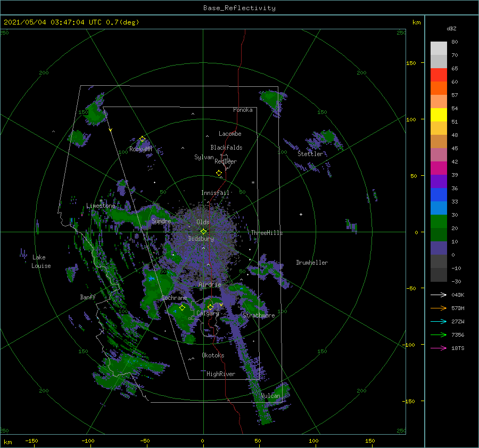The image size is (479, 448).
Task: Click the 18TS legend text
Action: [x=458, y=348]
